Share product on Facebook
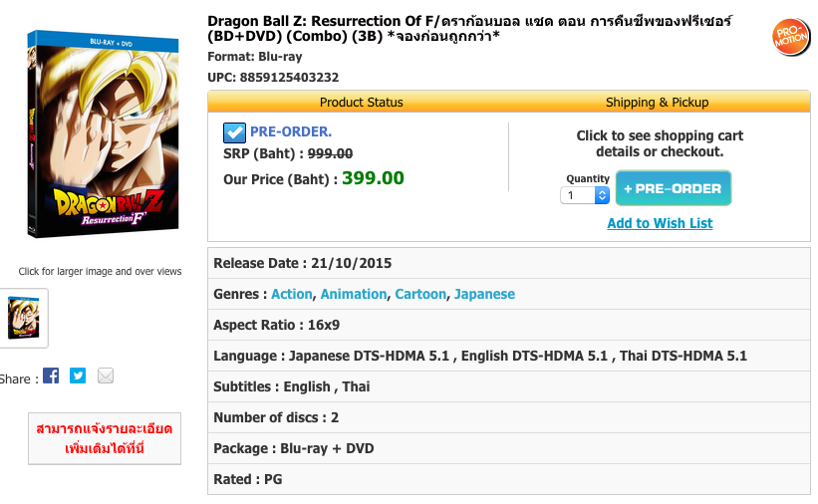This screenshot has width=818, height=504. pos(51,376)
